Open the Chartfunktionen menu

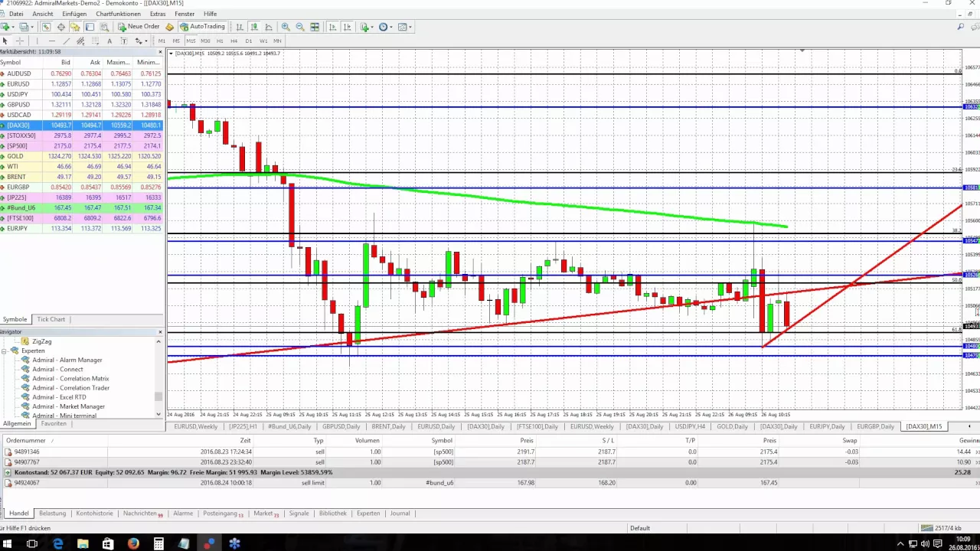click(119, 14)
